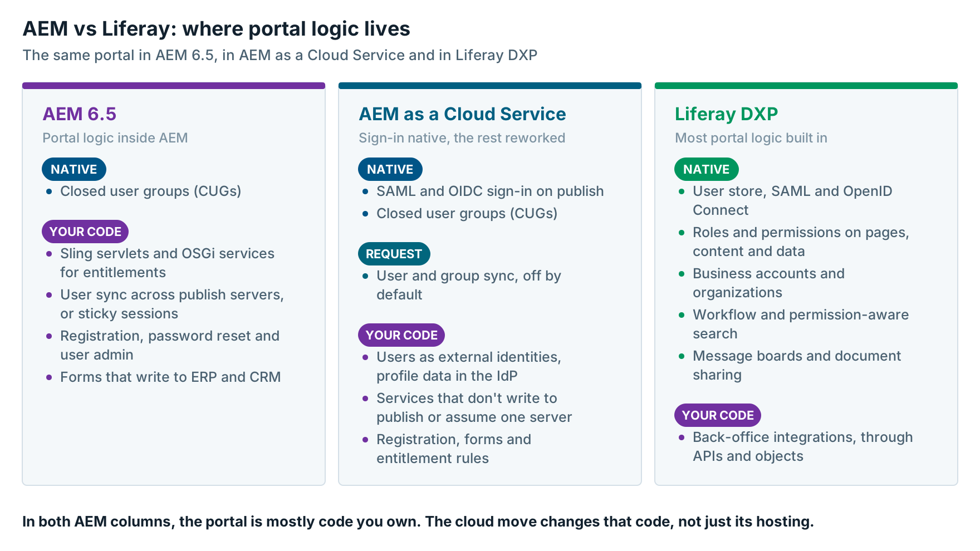
Task: Click the YOUR CODE badge in Liferay column
Action: point(718,415)
